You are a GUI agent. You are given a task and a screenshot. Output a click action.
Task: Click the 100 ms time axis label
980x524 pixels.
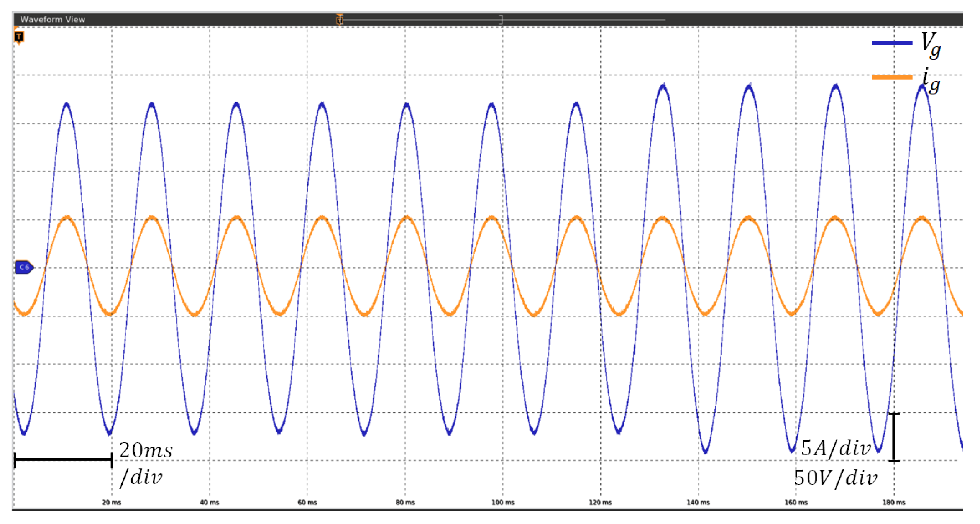(x=503, y=502)
